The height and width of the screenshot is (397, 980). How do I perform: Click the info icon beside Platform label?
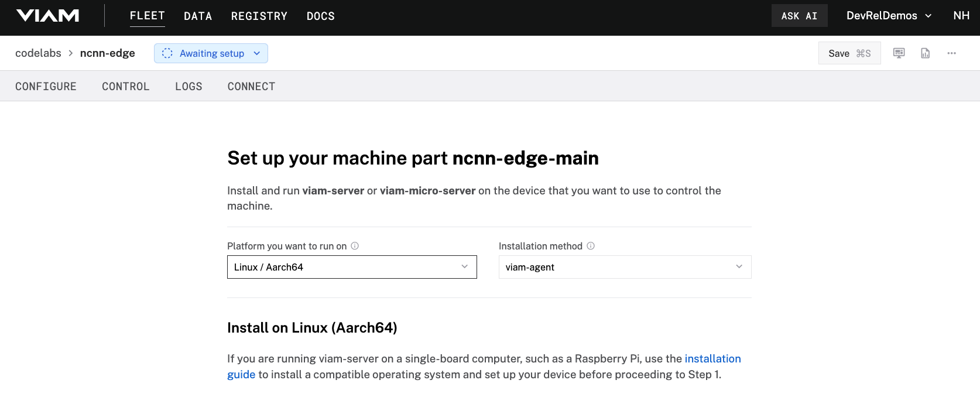[x=355, y=246]
